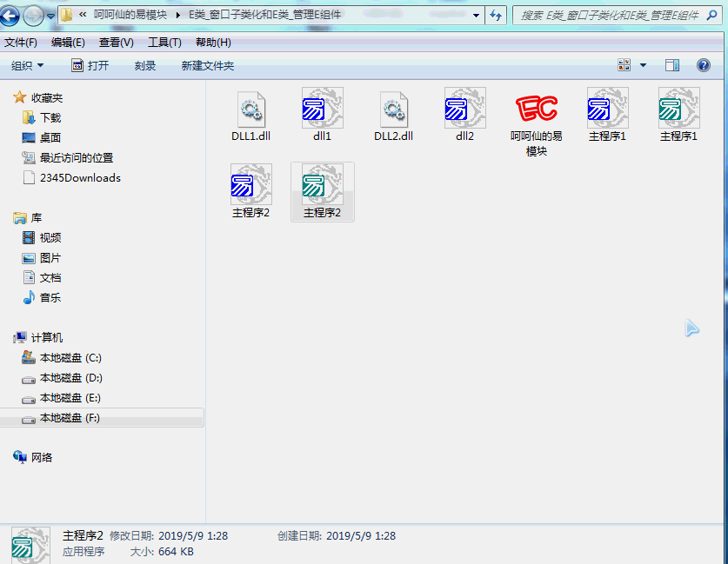Open the 编辑(E) menu
Viewport: 728px width, 564px height.
(68, 43)
